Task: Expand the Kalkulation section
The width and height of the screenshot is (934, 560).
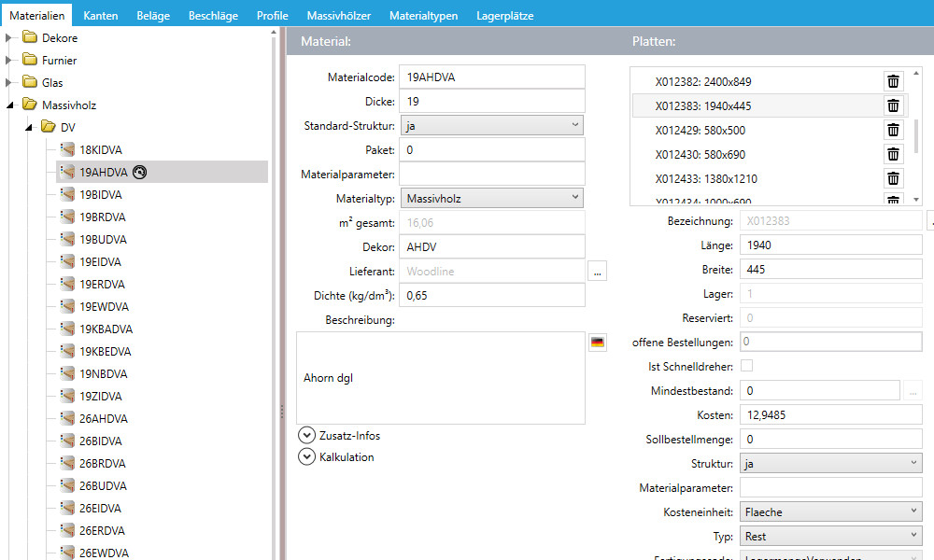Action: tap(306, 457)
